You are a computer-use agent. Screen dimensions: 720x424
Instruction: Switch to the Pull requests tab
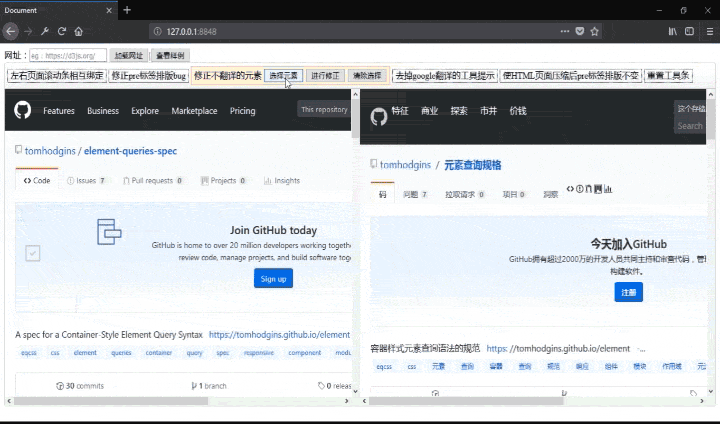(x=152, y=181)
